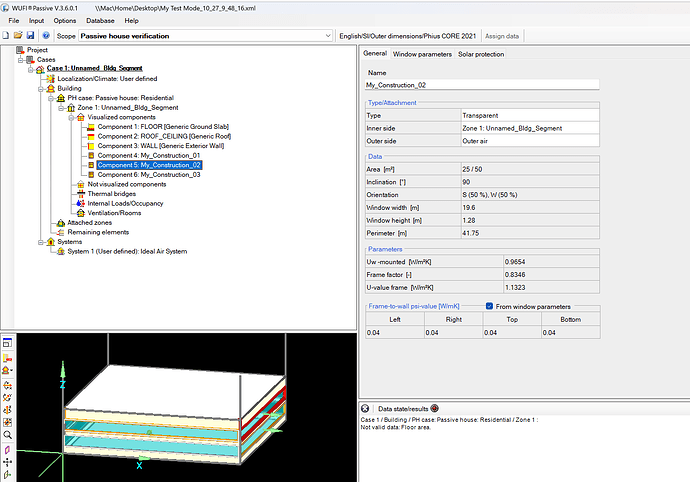
Task: Click the Orientation value S (50 %), W (50 %)
Action: pyautogui.click(x=530, y=195)
